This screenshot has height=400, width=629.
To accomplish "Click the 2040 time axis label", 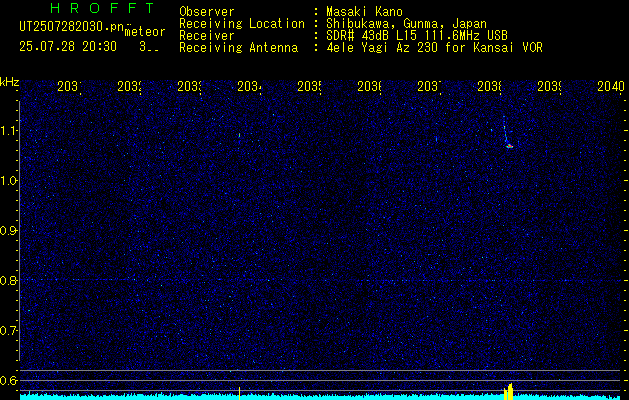I will (x=611, y=86).
